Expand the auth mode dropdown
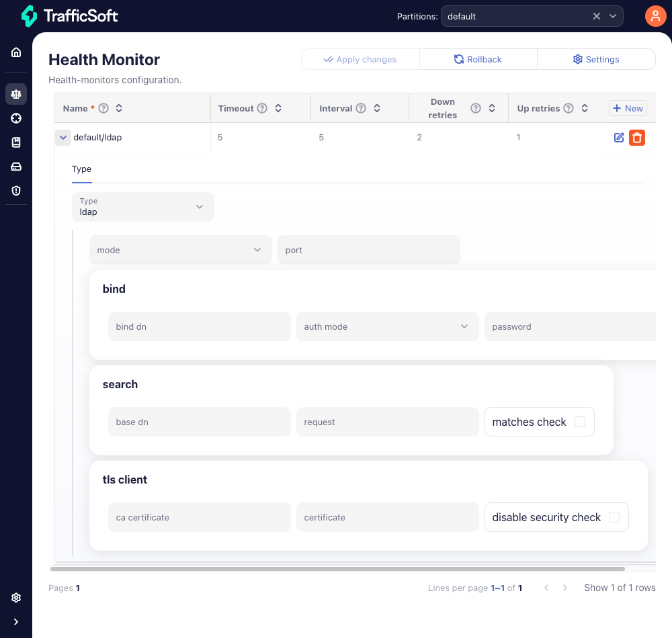Viewport: 672px width, 638px height. tap(387, 326)
